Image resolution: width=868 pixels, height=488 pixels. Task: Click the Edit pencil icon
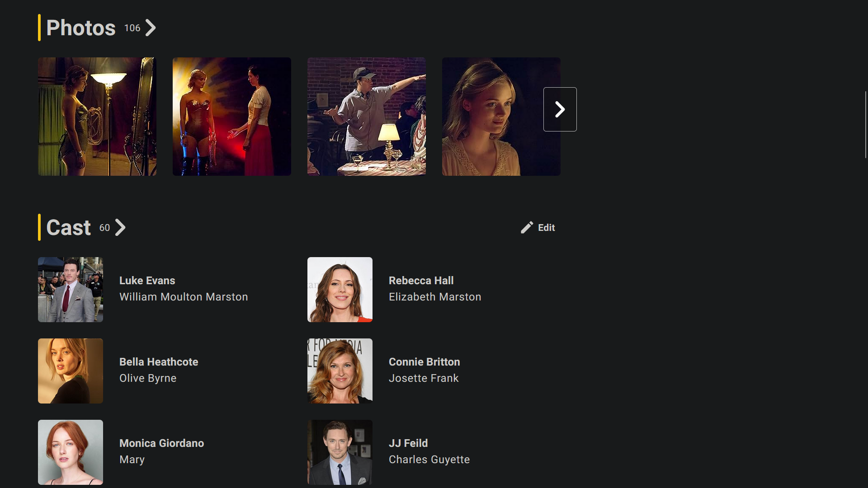527,228
